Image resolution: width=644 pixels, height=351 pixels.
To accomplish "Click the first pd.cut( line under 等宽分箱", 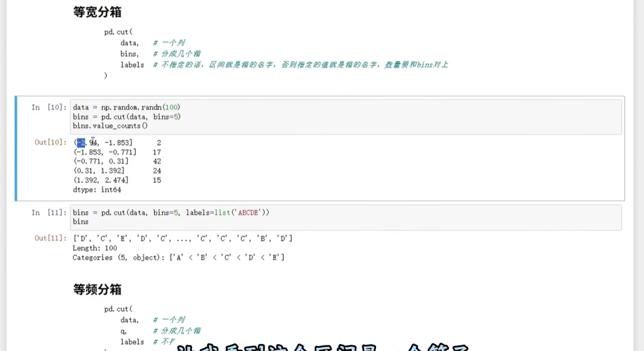I will coord(118,32).
